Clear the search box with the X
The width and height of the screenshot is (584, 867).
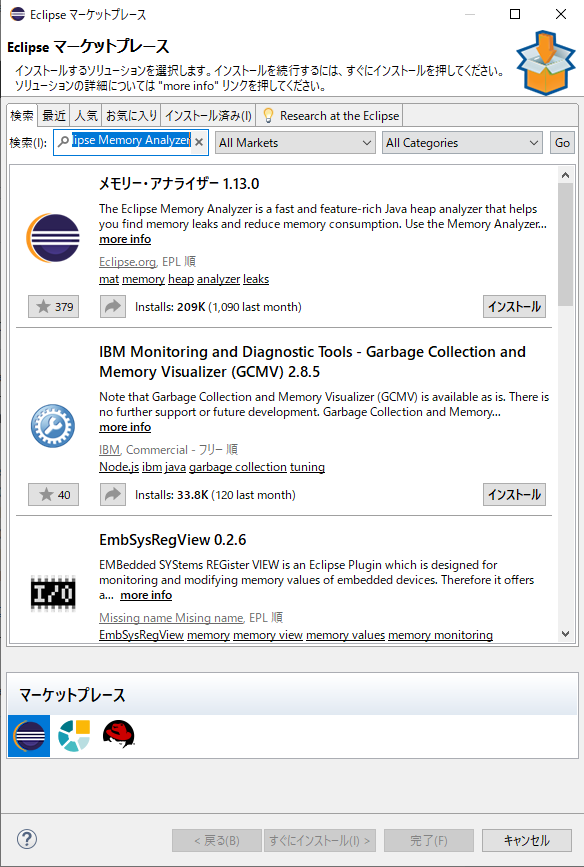point(197,143)
